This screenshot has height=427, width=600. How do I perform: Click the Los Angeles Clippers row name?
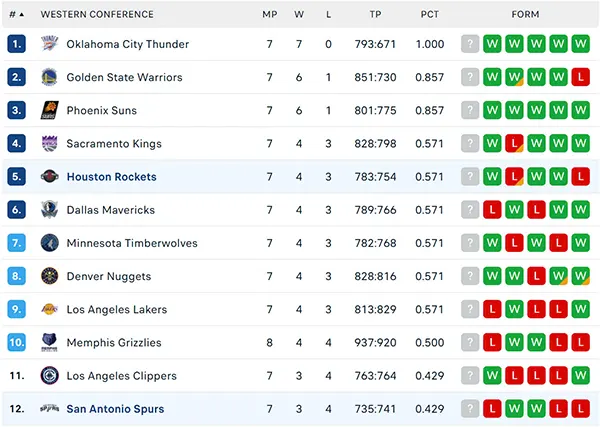[x=122, y=376]
